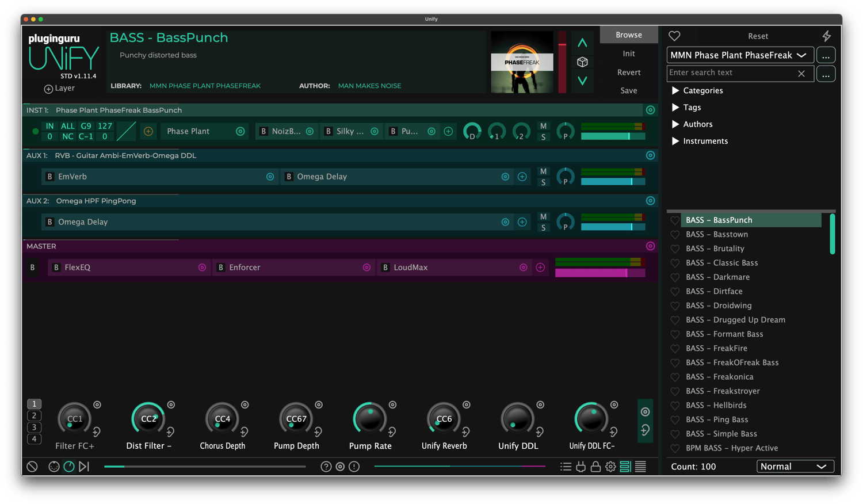Select BASS - Darkmare preset from list
Screen dimensions: 863x504
pos(717,277)
